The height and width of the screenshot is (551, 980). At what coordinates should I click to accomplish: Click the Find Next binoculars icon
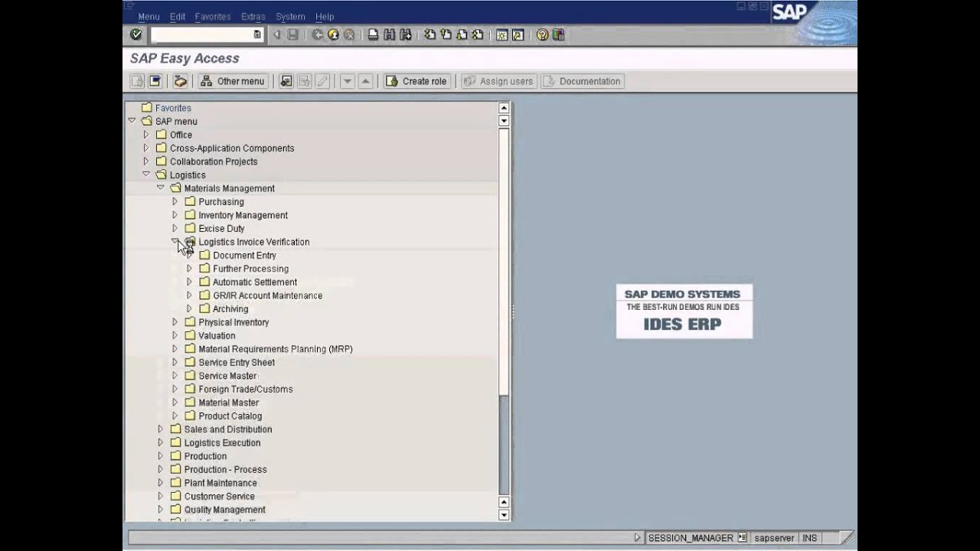pyautogui.click(x=406, y=34)
